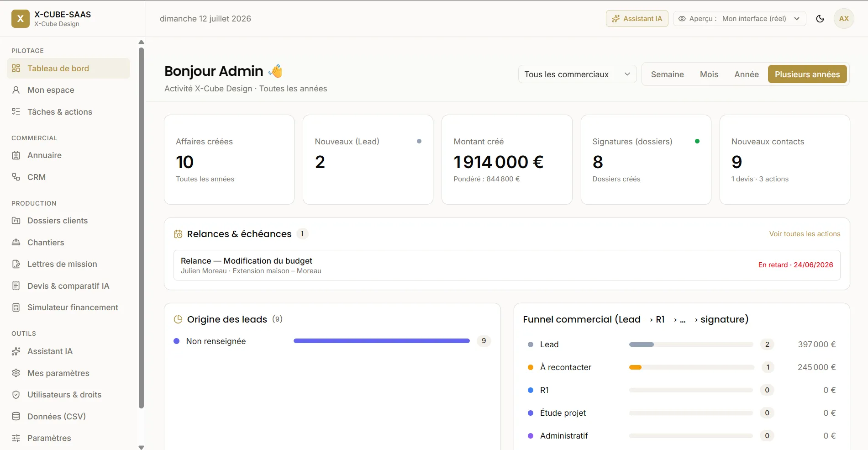Click the Simulateur financement calculator icon
The height and width of the screenshot is (450, 868).
(x=16, y=307)
